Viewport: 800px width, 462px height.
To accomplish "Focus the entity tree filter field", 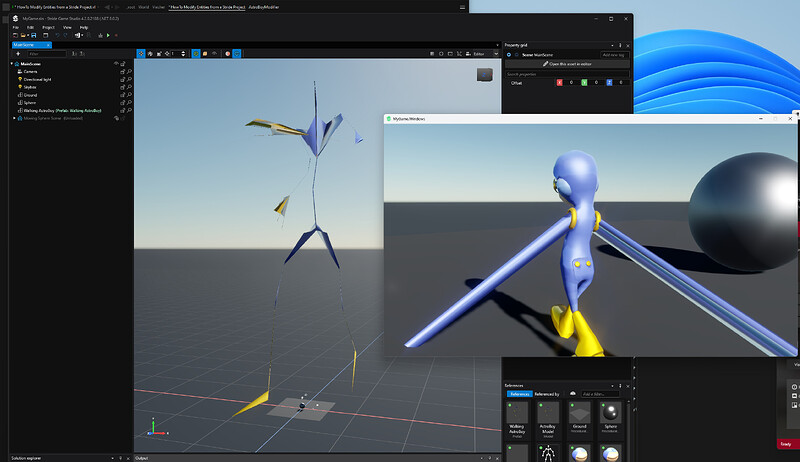I will point(46,54).
